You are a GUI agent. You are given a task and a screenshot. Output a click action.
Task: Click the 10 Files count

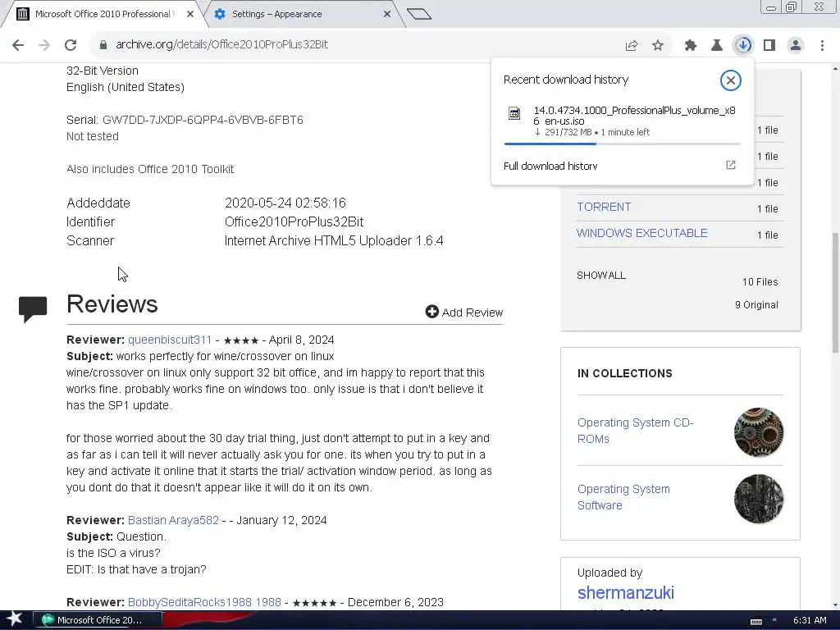click(x=760, y=282)
